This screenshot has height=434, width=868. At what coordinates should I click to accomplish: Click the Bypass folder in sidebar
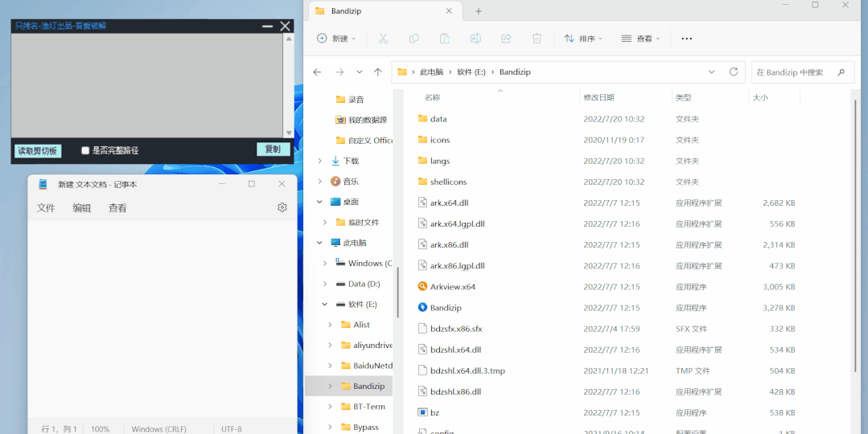coord(366,427)
